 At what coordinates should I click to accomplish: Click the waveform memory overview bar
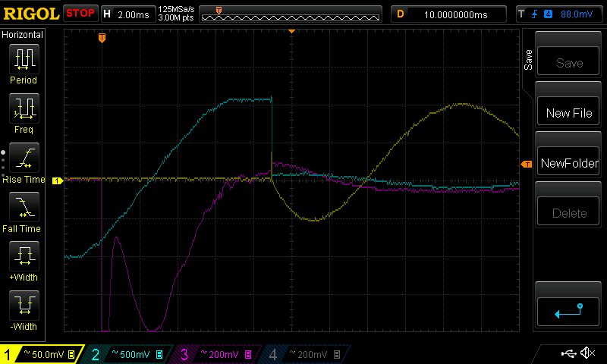(291, 14)
